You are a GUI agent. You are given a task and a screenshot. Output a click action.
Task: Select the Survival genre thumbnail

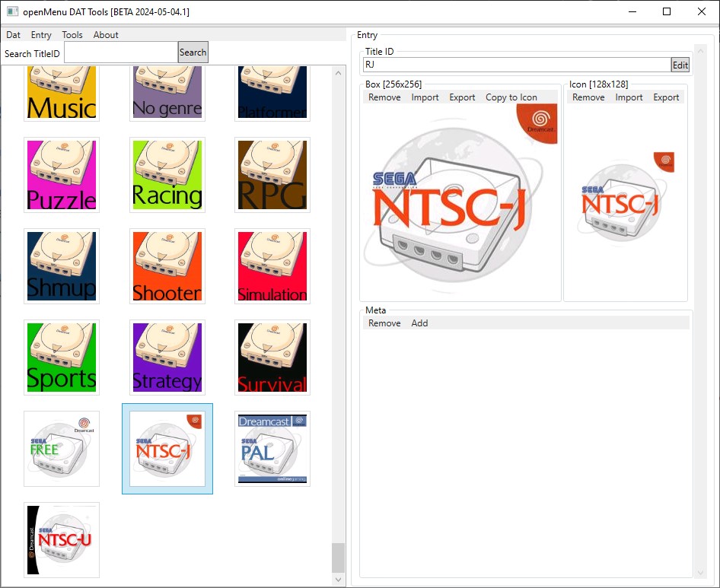272,358
